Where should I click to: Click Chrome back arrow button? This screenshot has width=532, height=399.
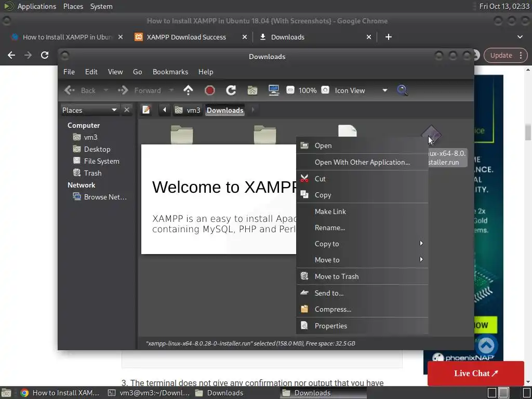pos(11,55)
